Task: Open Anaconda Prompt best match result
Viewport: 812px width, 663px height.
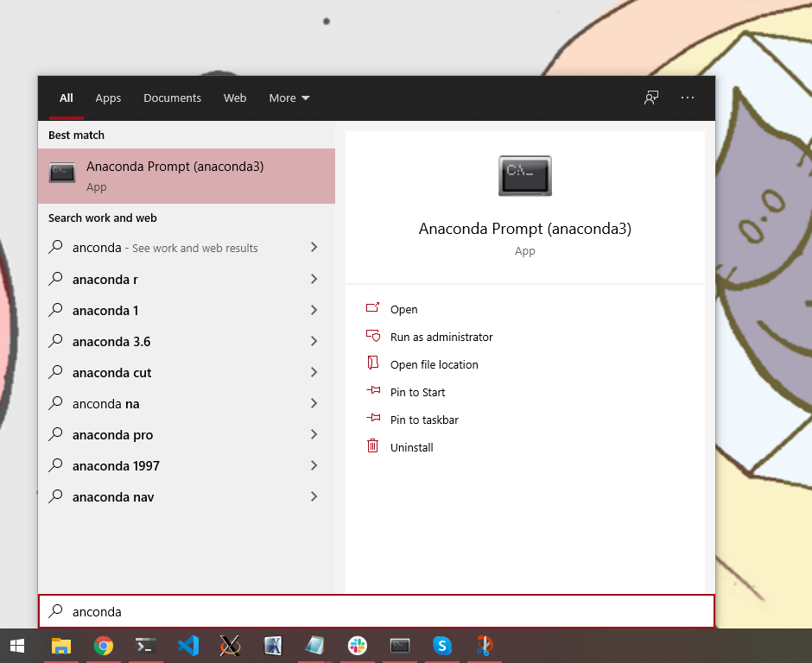Action: [187, 176]
